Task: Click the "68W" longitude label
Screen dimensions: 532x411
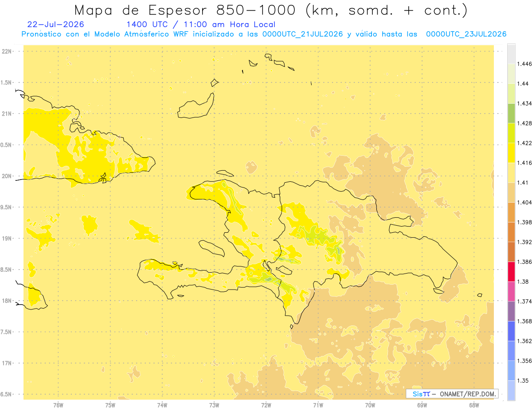Action: click(474, 405)
